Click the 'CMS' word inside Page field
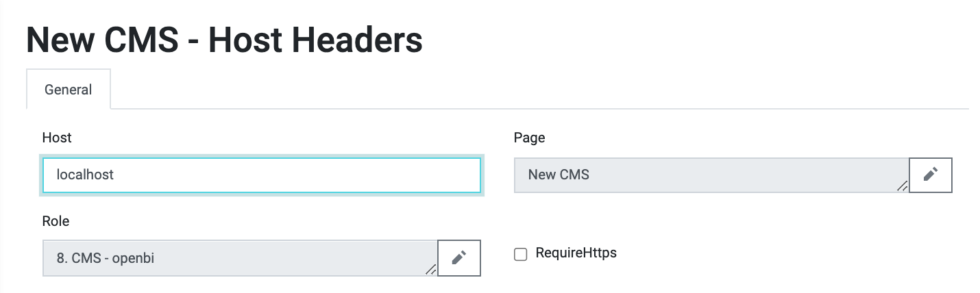 (x=574, y=175)
